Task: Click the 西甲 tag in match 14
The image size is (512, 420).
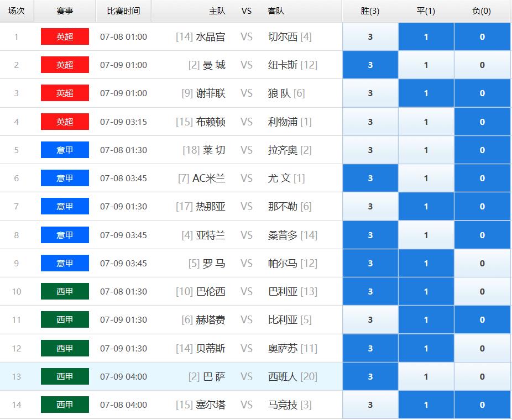Action: pos(65,405)
